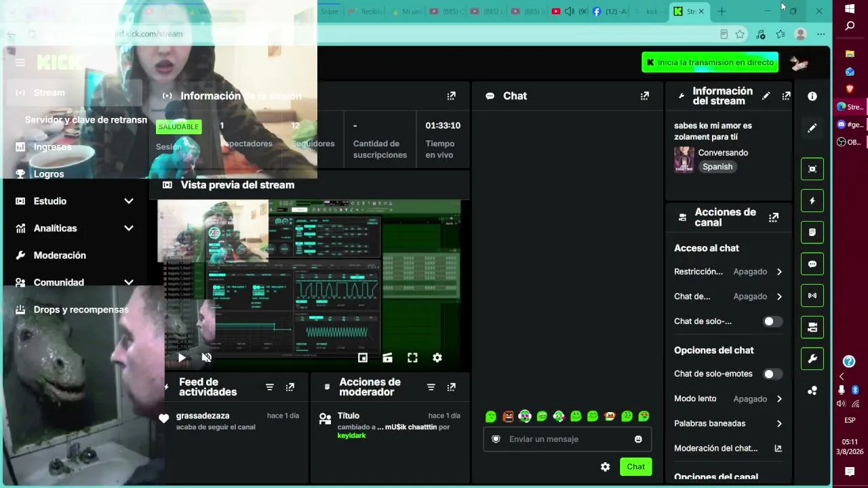Toggle the wrench panel icon in right rail
This screenshot has height=488, width=868.
point(812,359)
